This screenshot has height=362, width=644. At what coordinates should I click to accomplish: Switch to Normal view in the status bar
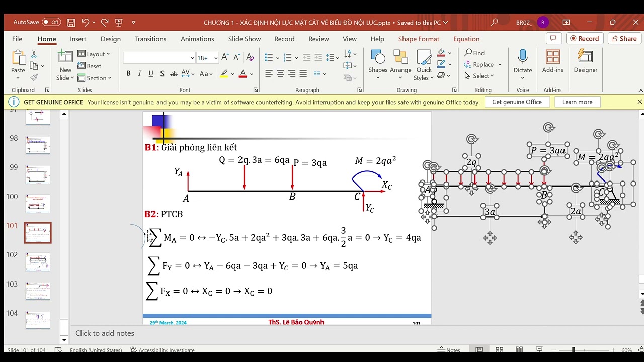tap(479, 349)
